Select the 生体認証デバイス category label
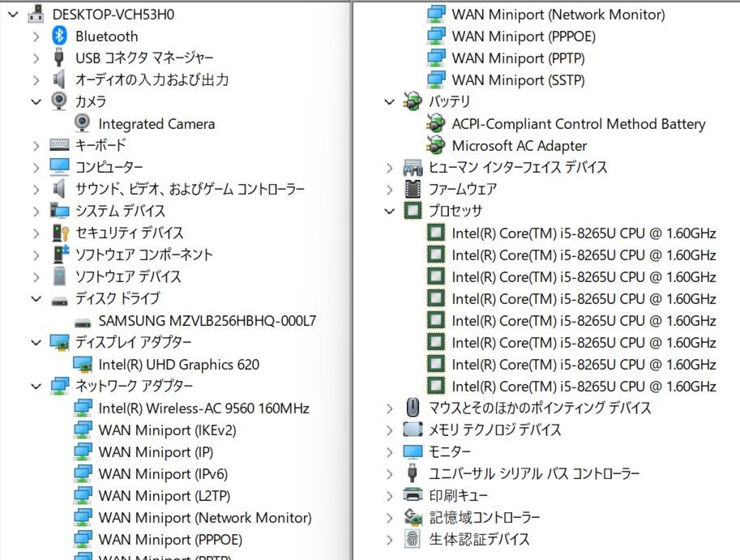 479,539
